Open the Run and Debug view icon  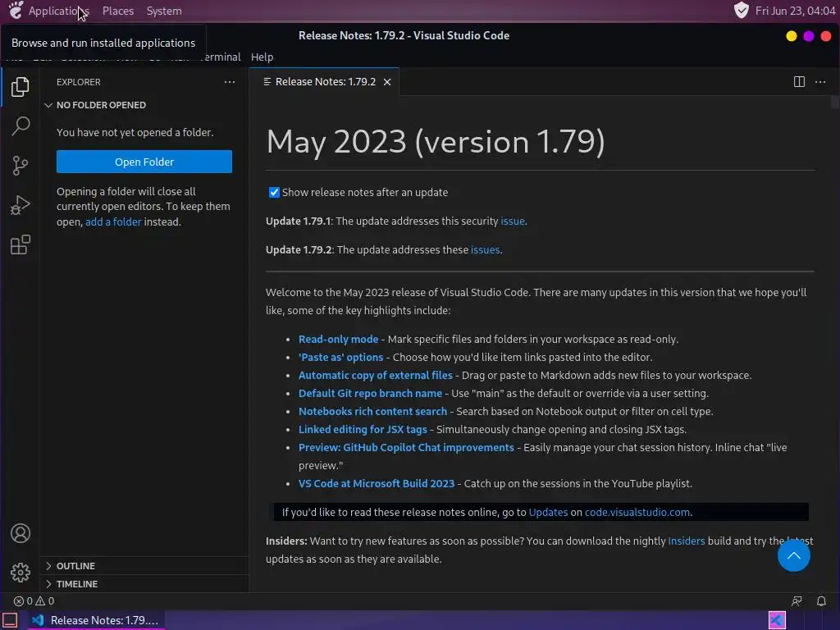pos(20,205)
